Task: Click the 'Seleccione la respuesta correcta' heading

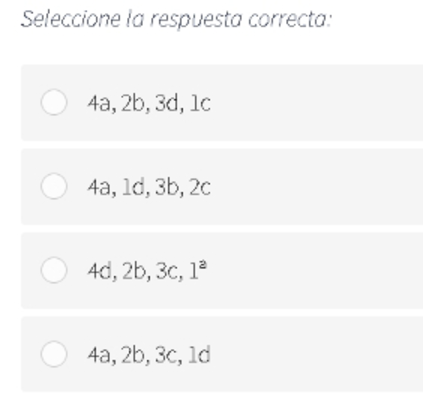Action: 176,19
